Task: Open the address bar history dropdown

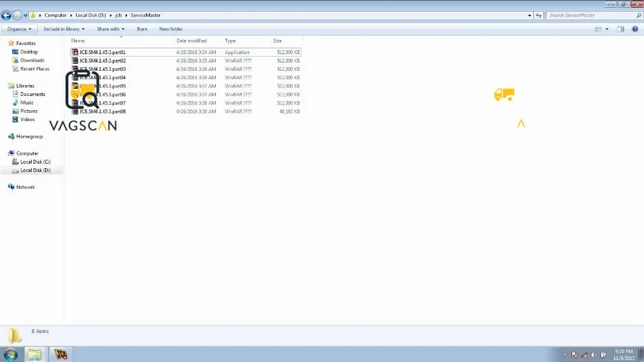Action: (x=529, y=15)
